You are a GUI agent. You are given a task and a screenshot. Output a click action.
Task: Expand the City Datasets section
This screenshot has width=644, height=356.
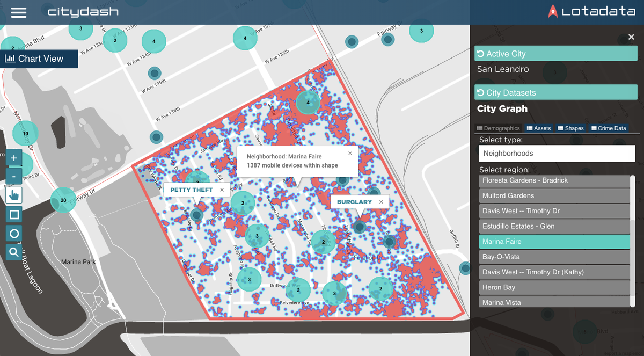[x=555, y=92]
